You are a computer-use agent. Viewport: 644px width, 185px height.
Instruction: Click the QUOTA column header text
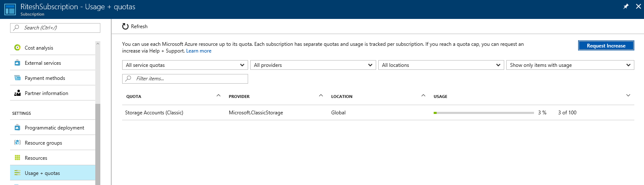click(x=134, y=97)
